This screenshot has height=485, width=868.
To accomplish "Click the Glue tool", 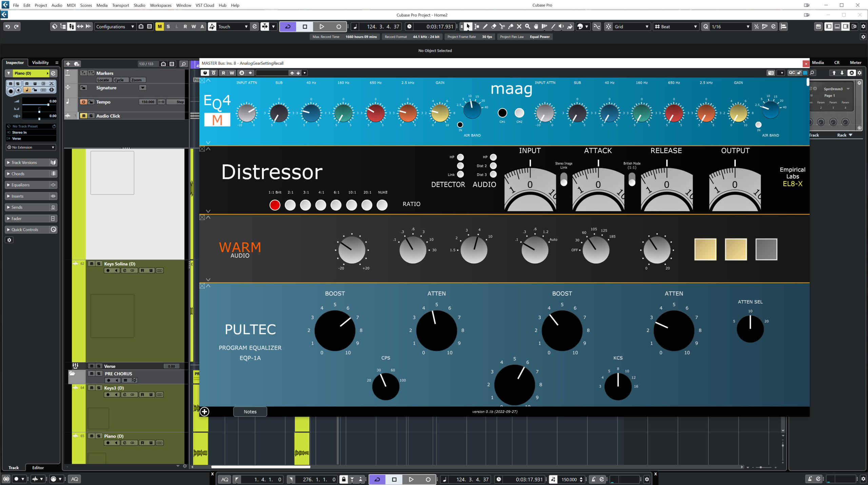I will point(511,26).
